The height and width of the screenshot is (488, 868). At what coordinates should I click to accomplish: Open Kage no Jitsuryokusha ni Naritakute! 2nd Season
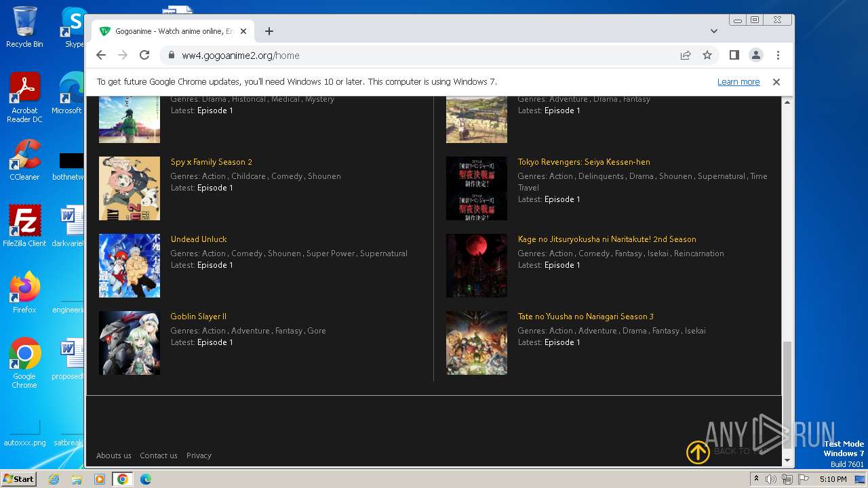click(607, 239)
